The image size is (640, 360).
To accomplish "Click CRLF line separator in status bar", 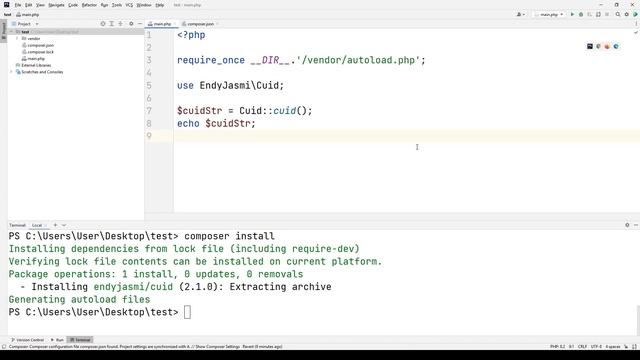I will (582, 347).
